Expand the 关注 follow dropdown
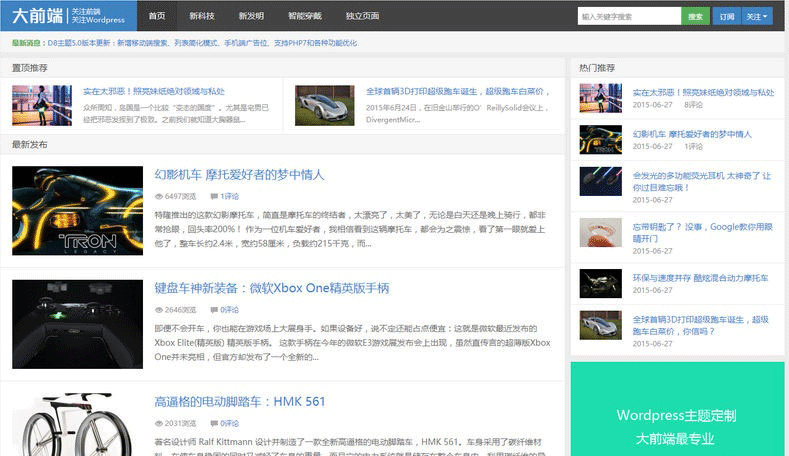789x456 pixels. (x=756, y=16)
